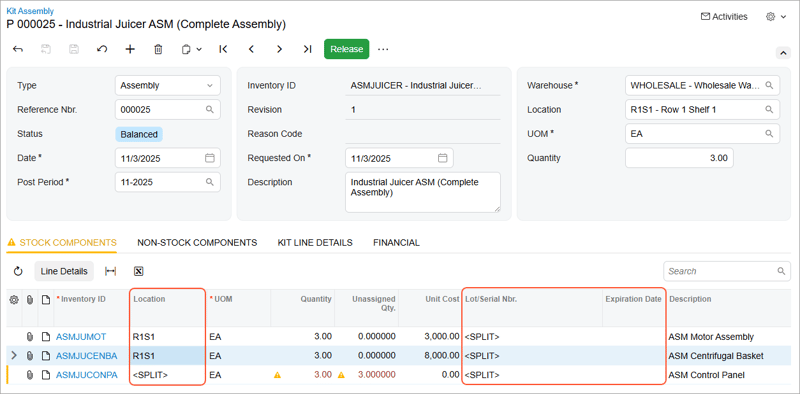Open the ASMJUMOT inventory link
The width and height of the screenshot is (800, 394).
[81, 337]
